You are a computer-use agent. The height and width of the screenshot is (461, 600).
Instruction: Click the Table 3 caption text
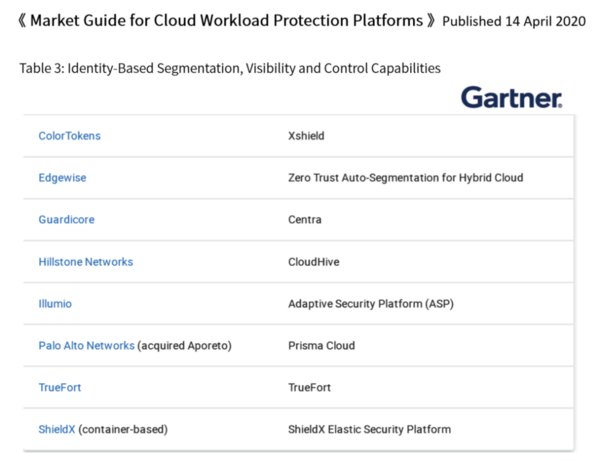point(230,68)
